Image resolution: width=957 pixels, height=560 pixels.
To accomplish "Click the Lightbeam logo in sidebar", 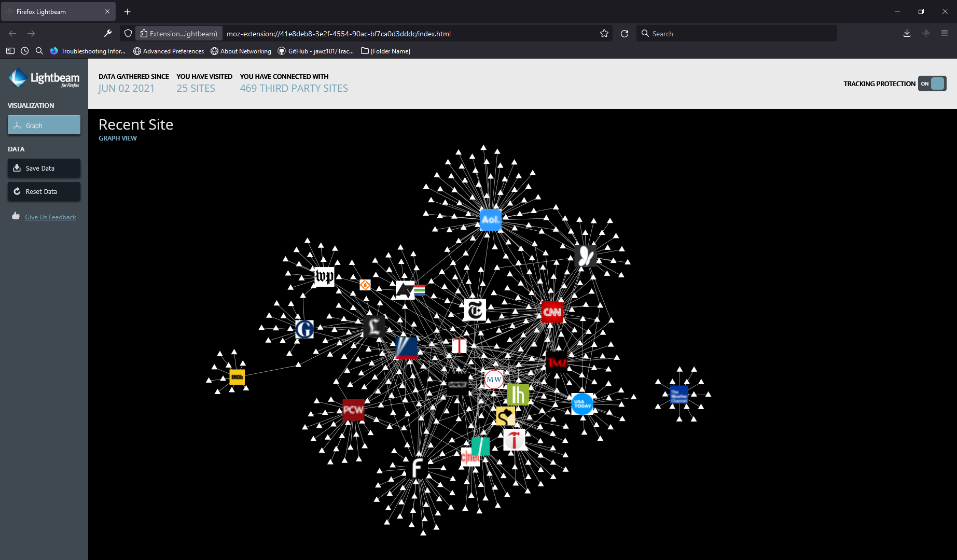I will click(44, 78).
